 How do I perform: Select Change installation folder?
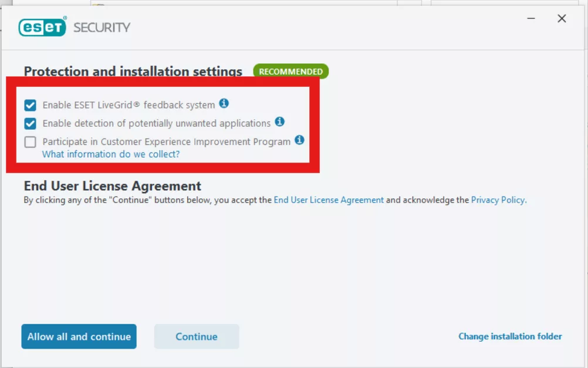tap(510, 336)
